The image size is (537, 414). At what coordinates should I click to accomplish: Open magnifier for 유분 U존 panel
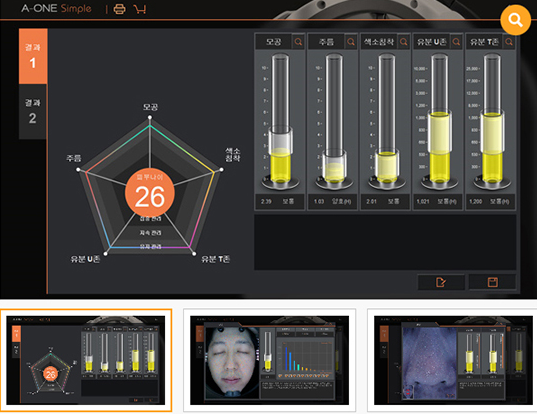(x=457, y=42)
